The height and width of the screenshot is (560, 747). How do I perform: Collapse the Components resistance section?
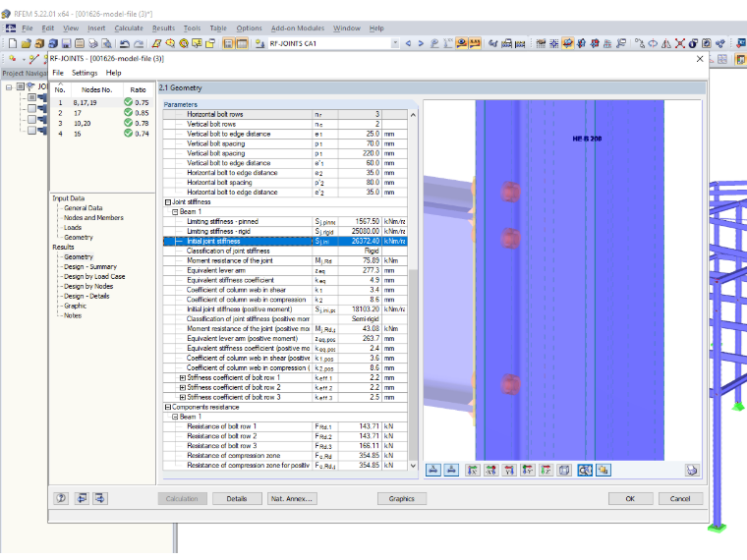(168, 407)
